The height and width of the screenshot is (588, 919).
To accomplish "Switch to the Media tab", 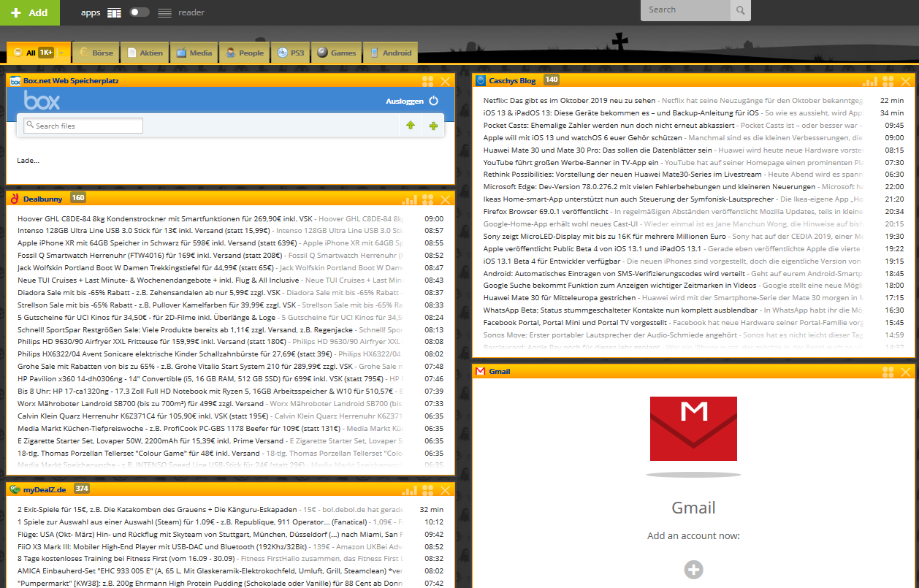I will (x=194, y=53).
